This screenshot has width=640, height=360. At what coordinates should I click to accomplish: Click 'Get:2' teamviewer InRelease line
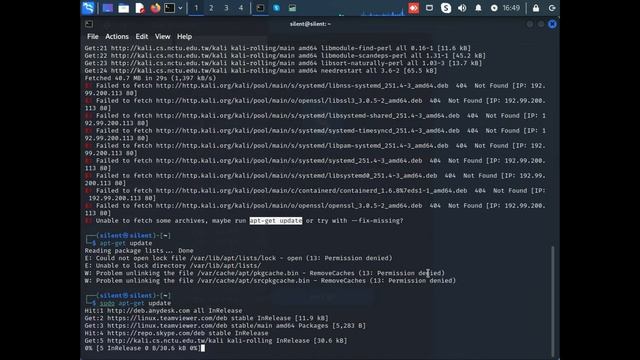[206, 318]
